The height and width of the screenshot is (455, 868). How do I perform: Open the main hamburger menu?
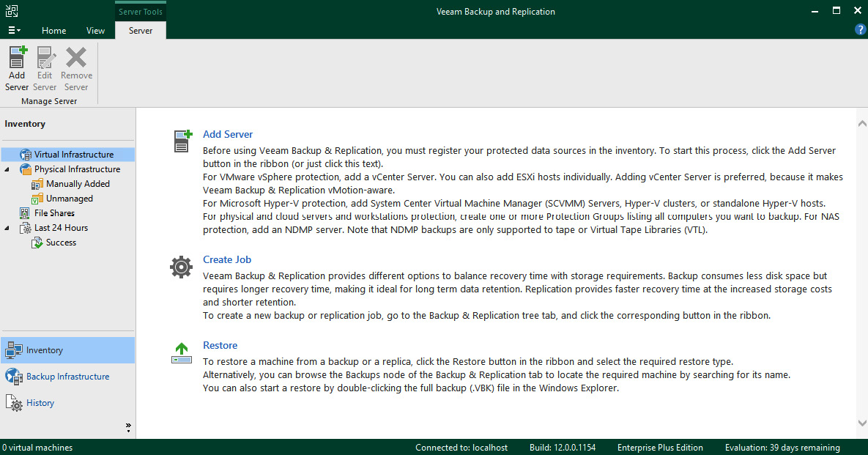(15, 31)
